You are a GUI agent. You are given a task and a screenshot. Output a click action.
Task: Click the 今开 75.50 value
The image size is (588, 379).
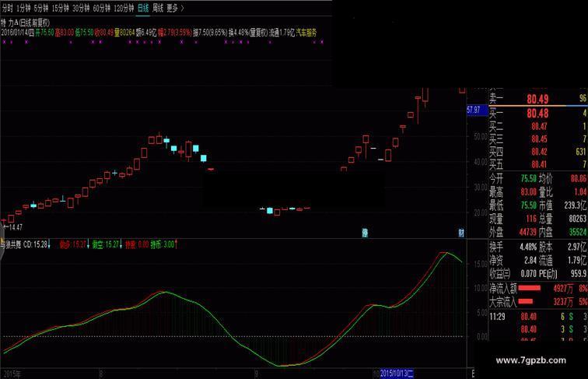pos(528,179)
